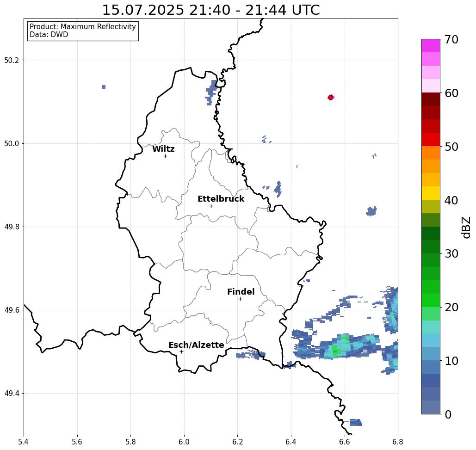Click the plus marker below the Findel label
The height and width of the screenshot is (450, 476).
(240, 299)
